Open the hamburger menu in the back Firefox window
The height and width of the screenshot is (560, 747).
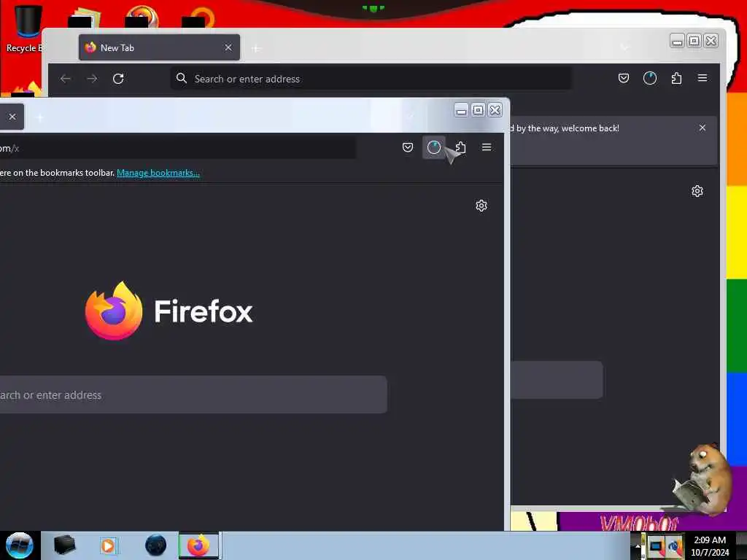[x=703, y=77]
